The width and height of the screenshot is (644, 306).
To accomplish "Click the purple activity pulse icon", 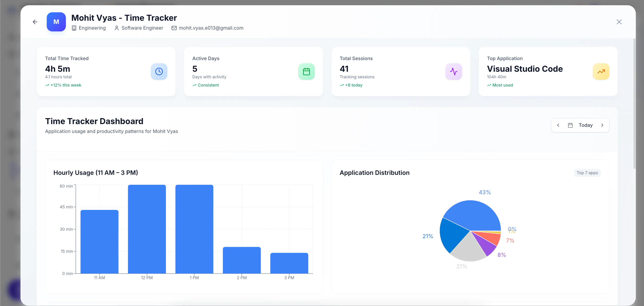I will pos(453,71).
